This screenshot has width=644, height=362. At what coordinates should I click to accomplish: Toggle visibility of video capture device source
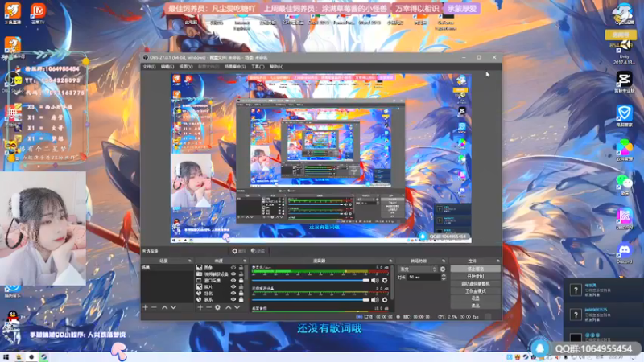pyautogui.click(x=233, y=274)
